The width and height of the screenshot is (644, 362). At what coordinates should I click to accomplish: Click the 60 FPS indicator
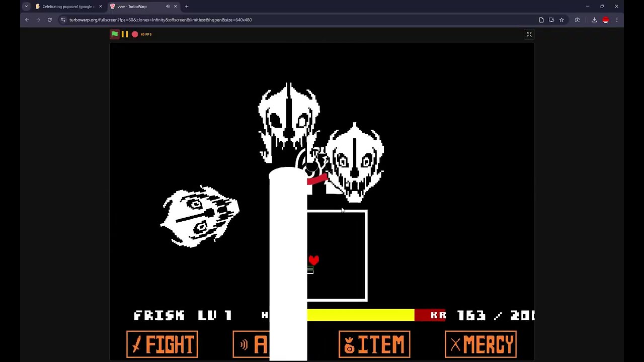coord(146,34)
